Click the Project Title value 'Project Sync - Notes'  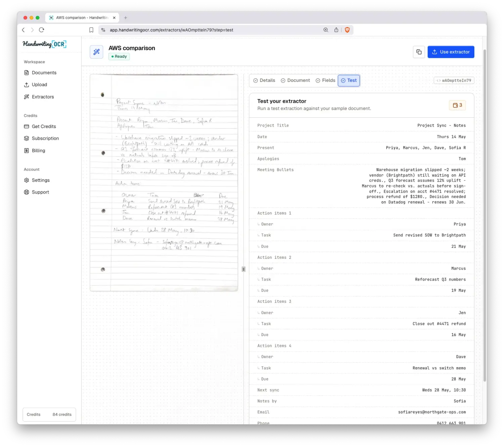(442, 125)
